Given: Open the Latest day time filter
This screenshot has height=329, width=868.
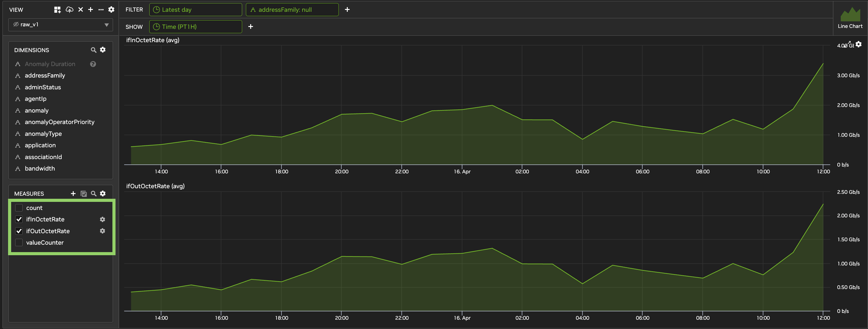Looking at the screenshot, I should tap(195, 9).
